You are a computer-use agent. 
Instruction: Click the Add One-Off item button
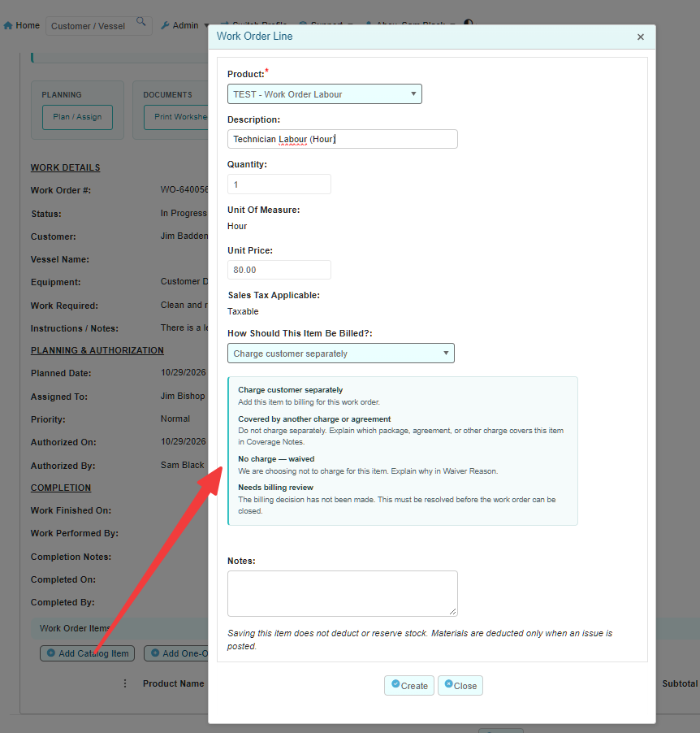(x=176, y=653)
